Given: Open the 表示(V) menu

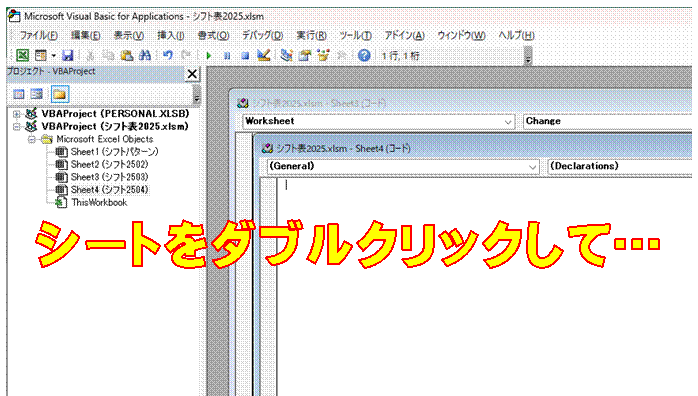Looking at the screenshot, I should (x=128, y=36).
